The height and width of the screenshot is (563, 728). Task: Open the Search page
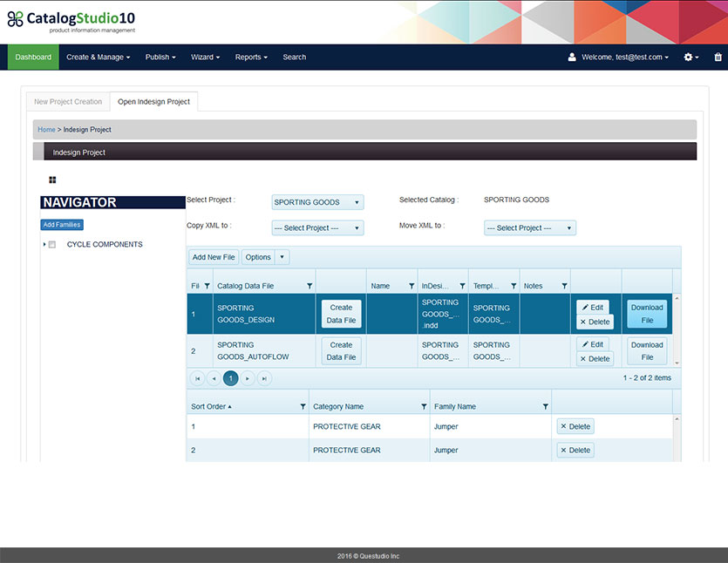click(295, 58)
